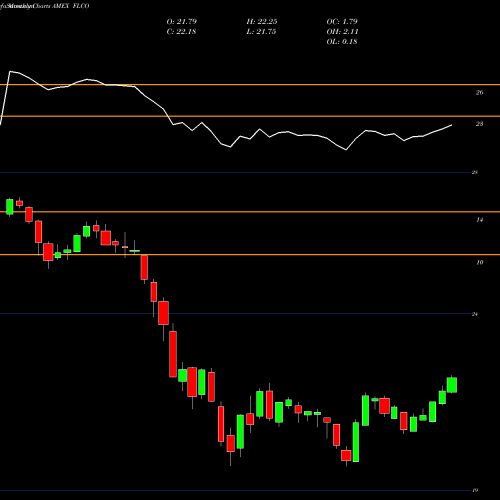Click the price label "24" on blue gridline

pyautogui.click(x=475, y=314)
